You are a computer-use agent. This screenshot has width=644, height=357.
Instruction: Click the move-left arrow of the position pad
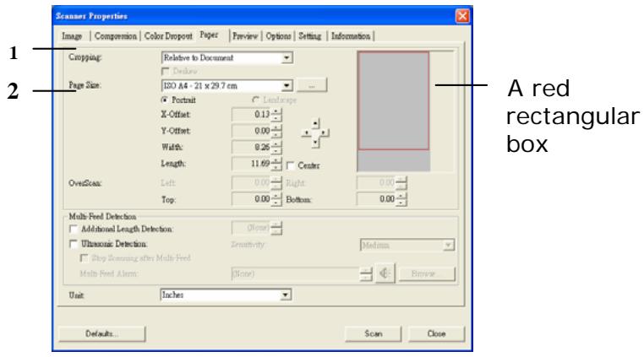pyautogui.click(x=306, y=133)
